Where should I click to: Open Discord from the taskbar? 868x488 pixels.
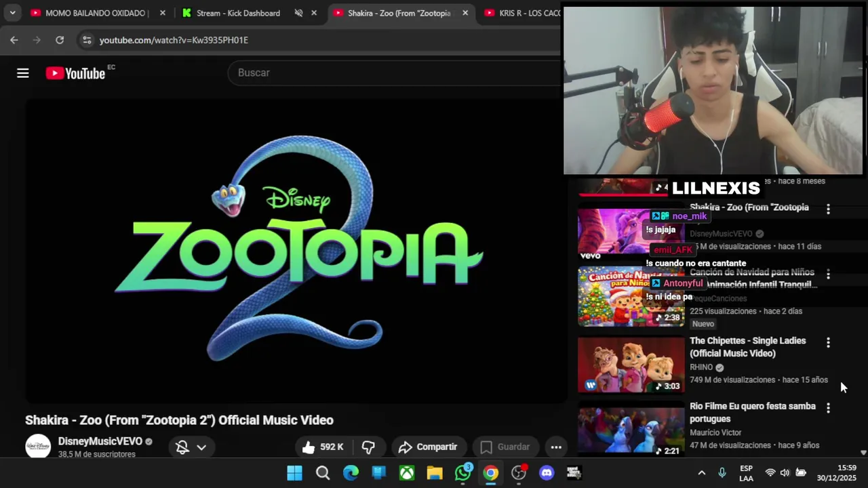547,473
